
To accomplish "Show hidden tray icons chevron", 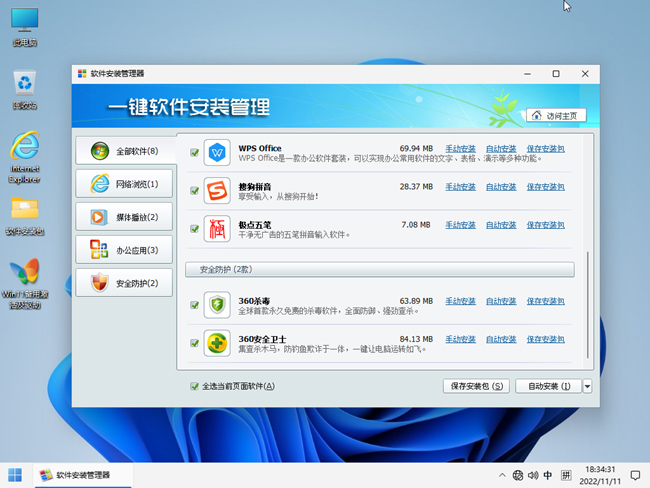I will 502,475.
